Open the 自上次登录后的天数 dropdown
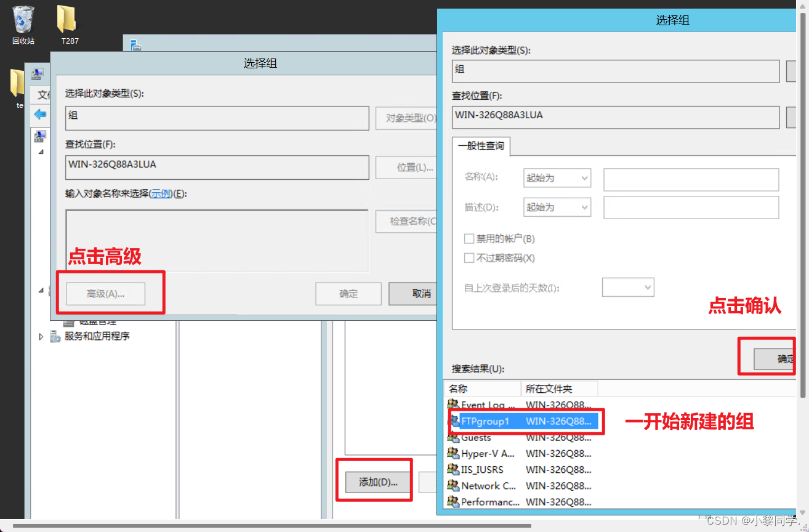This screenshot has width=809, height=532. click(628, 287)
